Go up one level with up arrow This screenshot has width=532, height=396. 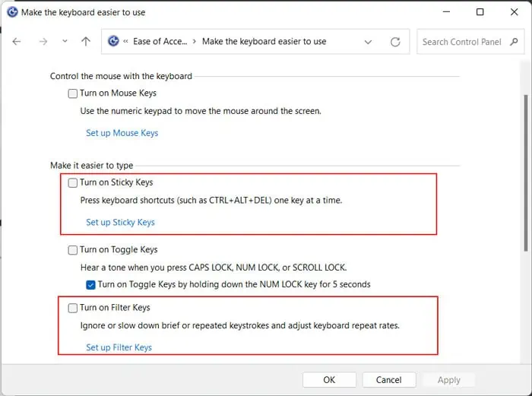86,41
